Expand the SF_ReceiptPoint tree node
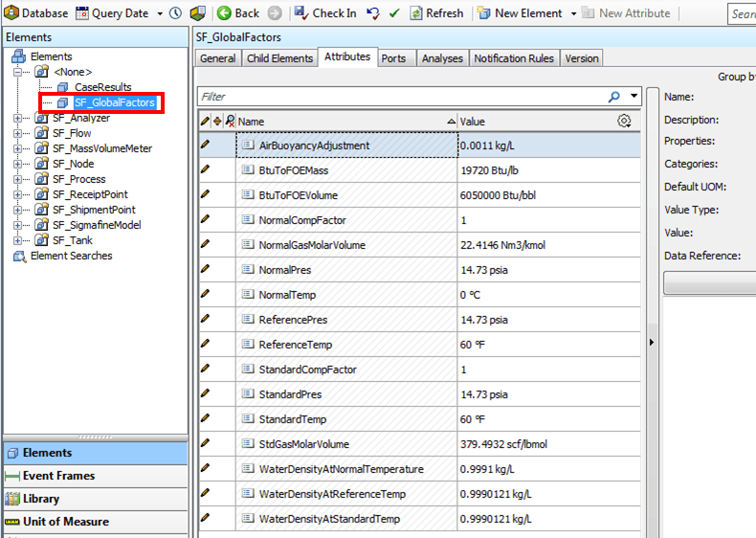Viewport: 756px width, 538px height. tap(18, 194)
